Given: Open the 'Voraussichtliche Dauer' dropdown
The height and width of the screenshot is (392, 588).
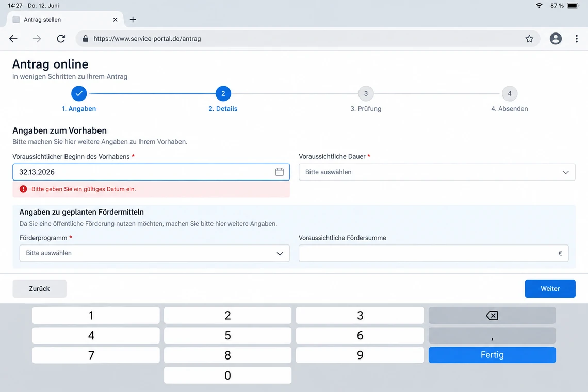Looking at the screenshot, I should [x=437, y=172].
